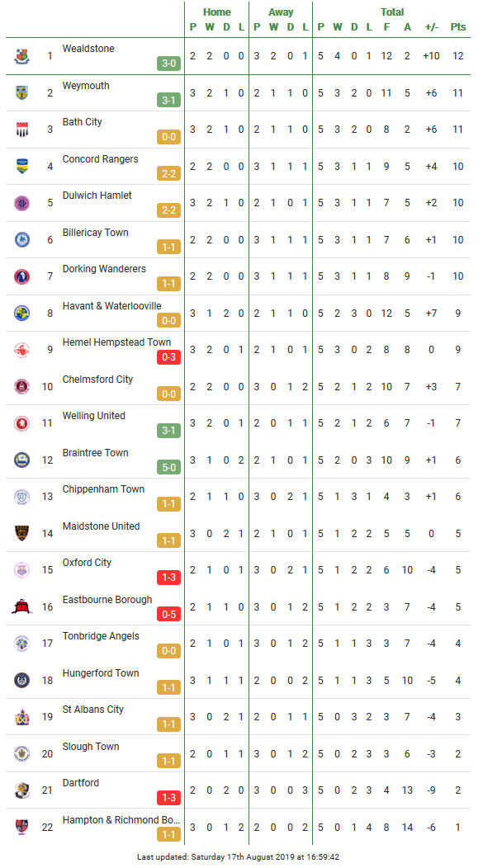Open Eastbourne Borough's 0-5 result badge
The height and width of the screenshot is (868, 502).
tap(168, 615)
